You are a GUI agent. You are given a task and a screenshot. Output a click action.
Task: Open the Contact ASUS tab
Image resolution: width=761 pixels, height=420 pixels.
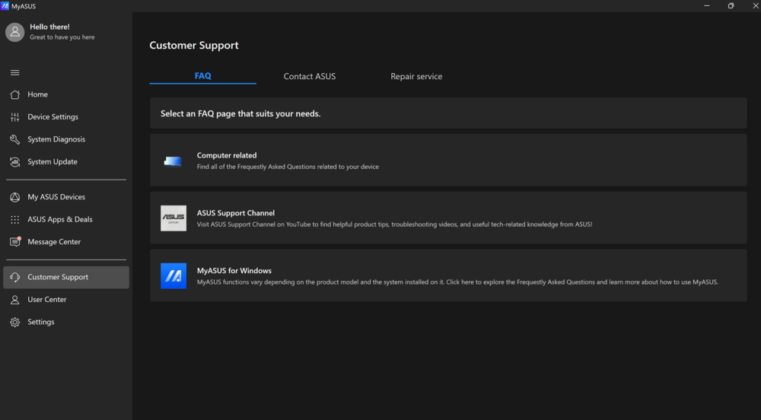[x=310, y=76]
